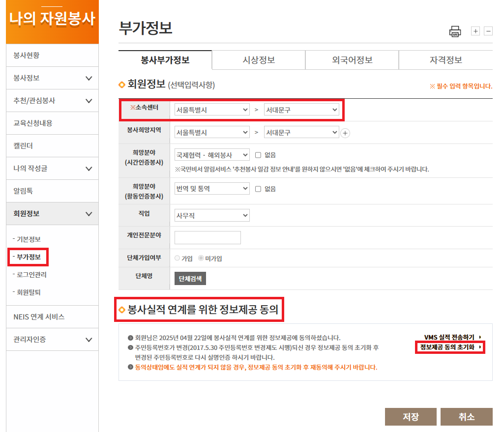The height and width of the screenshot is (432, 504).
Task: Select the 가입 radio button
Action: 178,258
